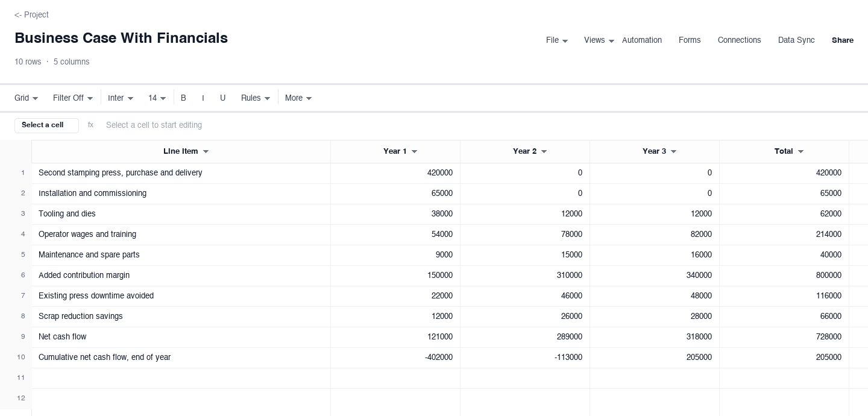Open the Year 3 column header dropdown
868x416 pixels.
pos(673,152)
